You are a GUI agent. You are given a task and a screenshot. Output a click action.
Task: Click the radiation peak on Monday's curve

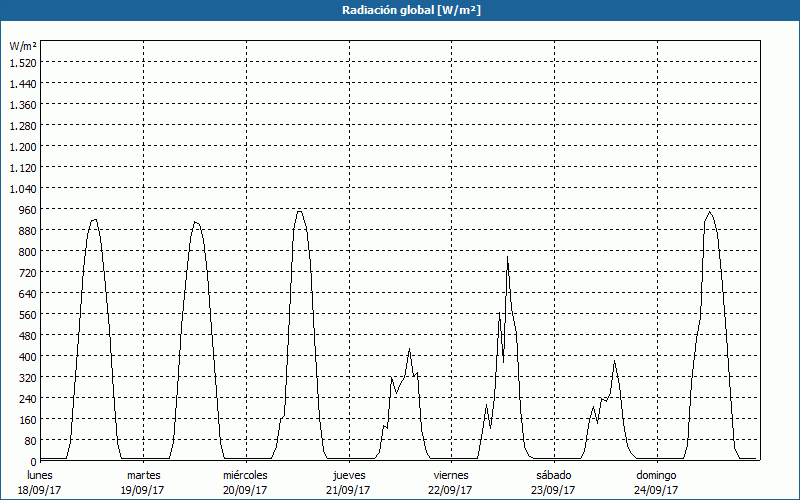[94, 219]
